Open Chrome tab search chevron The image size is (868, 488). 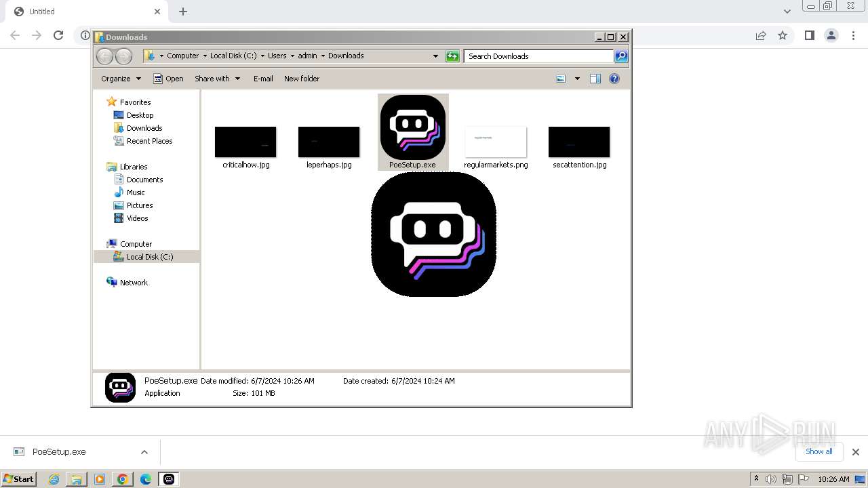coord(787,12)
